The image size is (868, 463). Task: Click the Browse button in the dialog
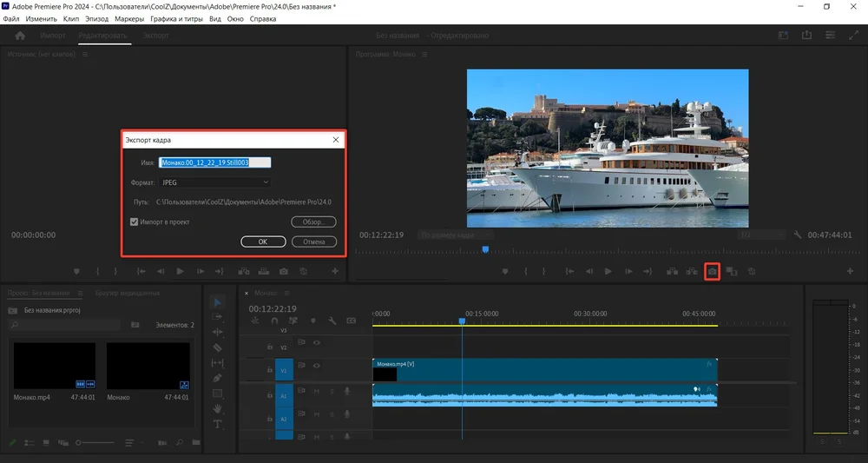[313, 222]
